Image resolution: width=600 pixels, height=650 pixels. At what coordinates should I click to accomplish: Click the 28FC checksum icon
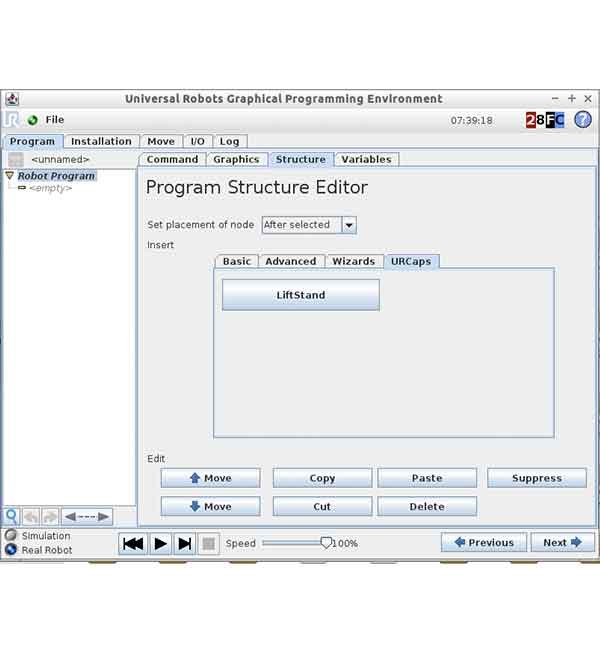pyautogui.click(x=545, y=120)
